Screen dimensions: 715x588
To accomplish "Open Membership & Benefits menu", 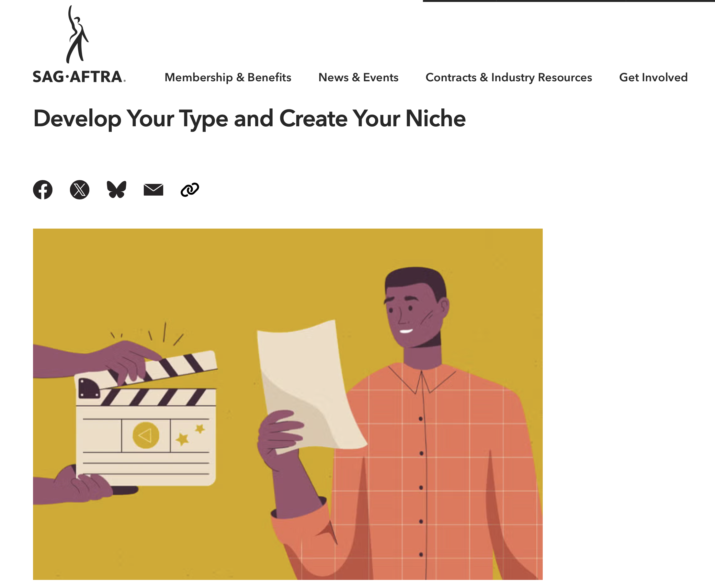I will pyautogui.click(x=228, y=78).
